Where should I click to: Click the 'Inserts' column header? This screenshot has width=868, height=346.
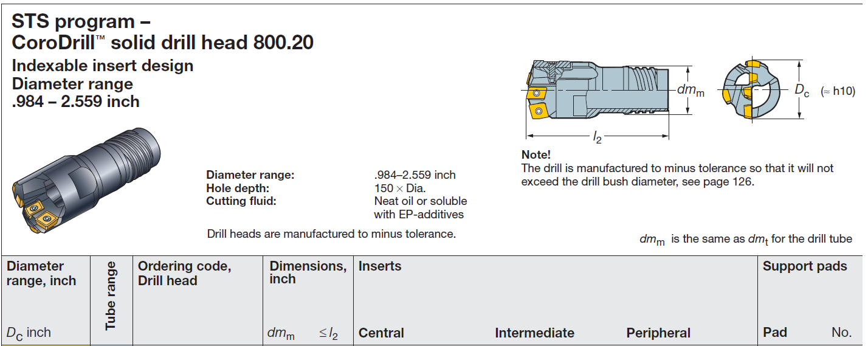pos(380,266)
